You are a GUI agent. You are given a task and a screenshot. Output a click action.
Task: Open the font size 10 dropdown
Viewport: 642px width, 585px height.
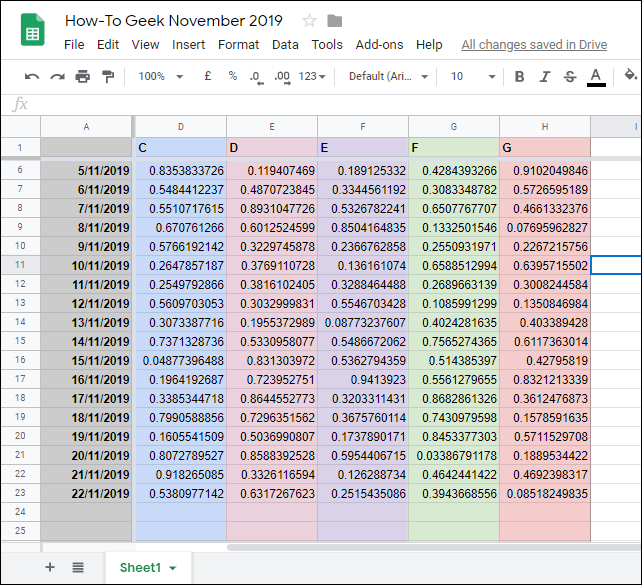pyautogui.click(x=473, y=77)
